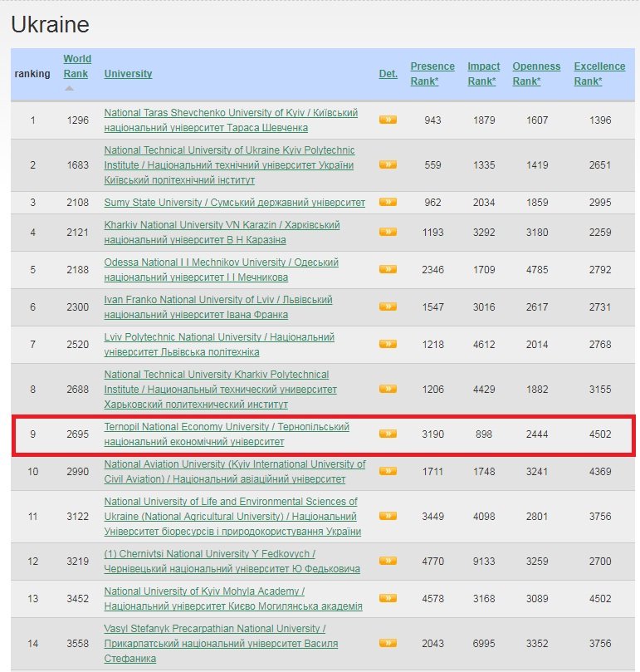
Task: Open details icon for Kharkiv Polytechnical Institute
Action: point(388,389)
